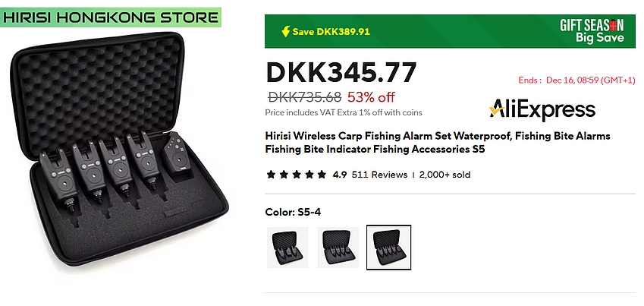Image resolution: width=644 pixels, height=306 pixels.
Task: Click the fifth star in the rating row
Action: tap(322, 175)
